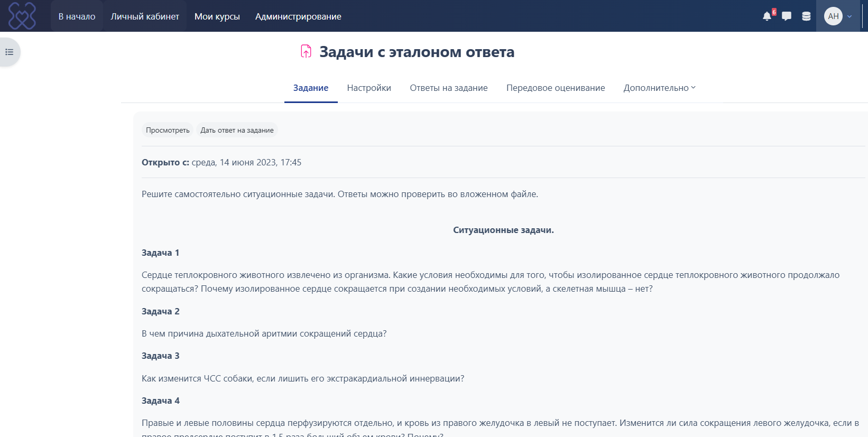Open the Передовое оценивание tab
Screen dimensions: 868x437
(556, 88)
